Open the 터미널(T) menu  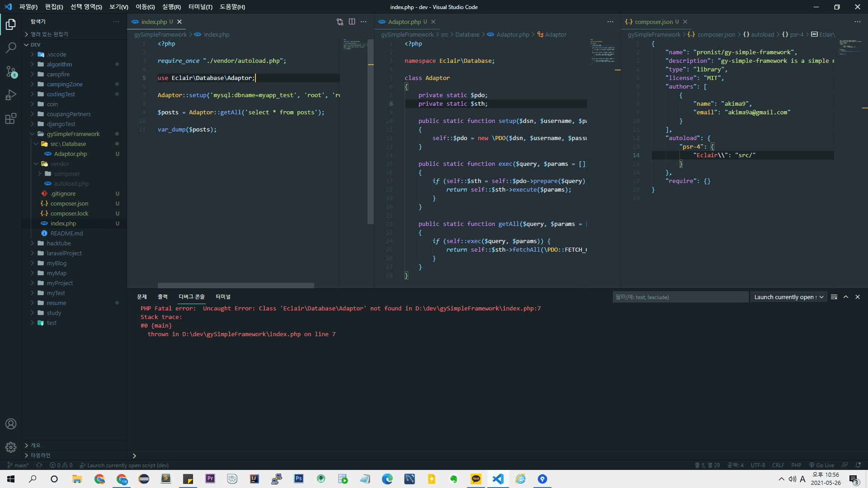tap(200, 7)
